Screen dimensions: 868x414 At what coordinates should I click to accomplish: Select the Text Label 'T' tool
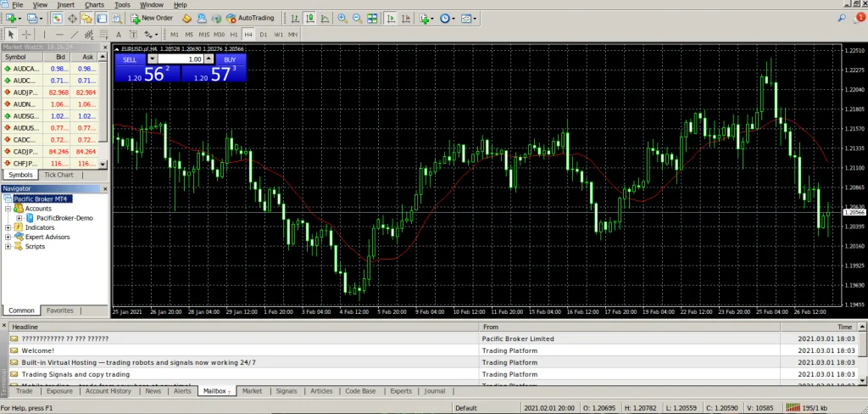(x=133, y=35)
